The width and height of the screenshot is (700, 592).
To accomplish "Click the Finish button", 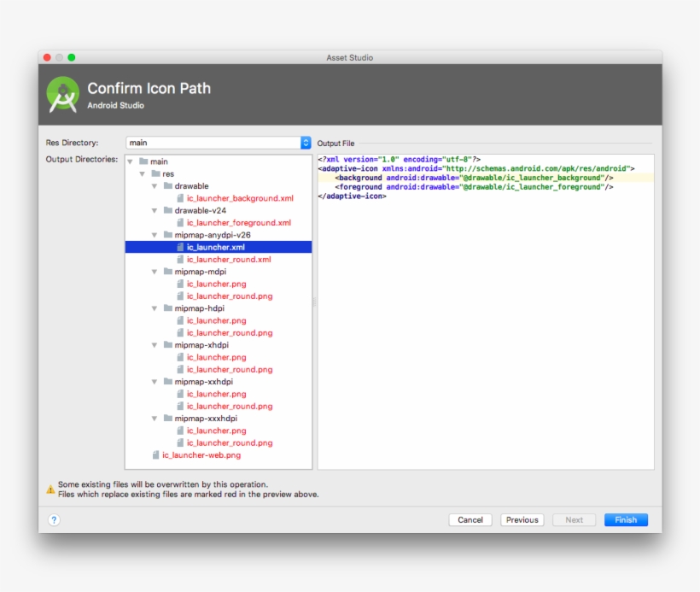I will tap(626, 519).
